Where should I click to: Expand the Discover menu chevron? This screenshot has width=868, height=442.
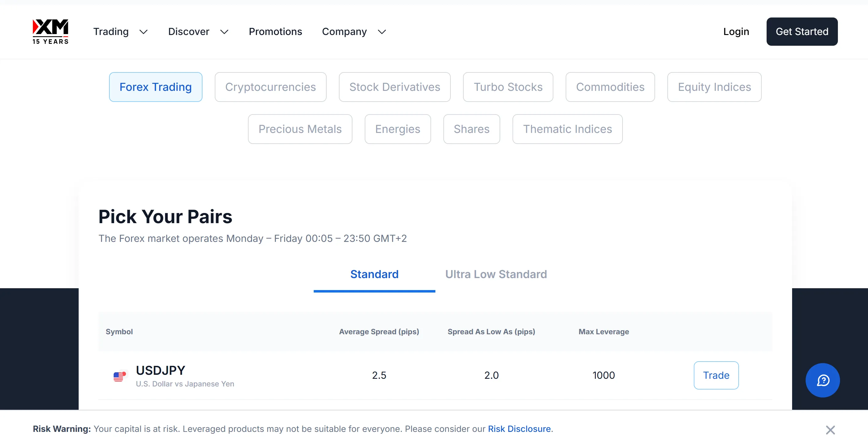point(224,32)
